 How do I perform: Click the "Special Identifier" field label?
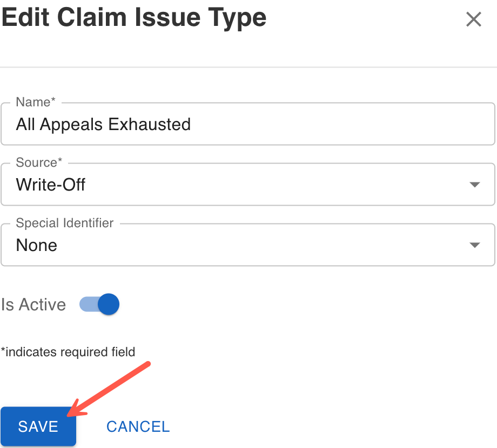[x=65, y=223]
